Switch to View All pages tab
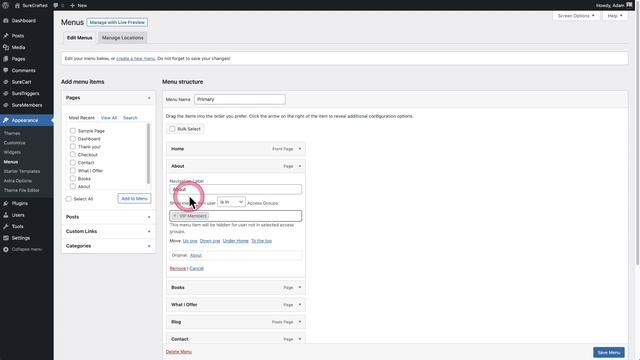 coord(109,118)
